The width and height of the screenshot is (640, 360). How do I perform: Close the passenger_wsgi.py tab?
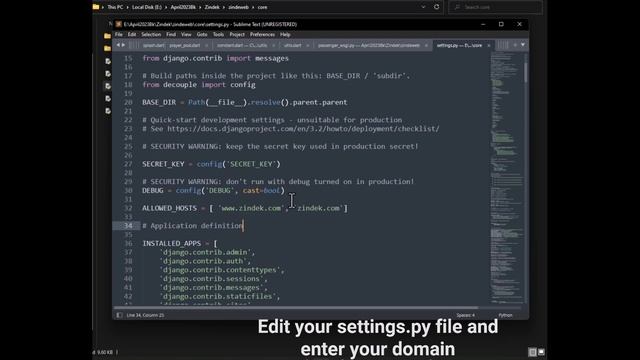[426, 46]
